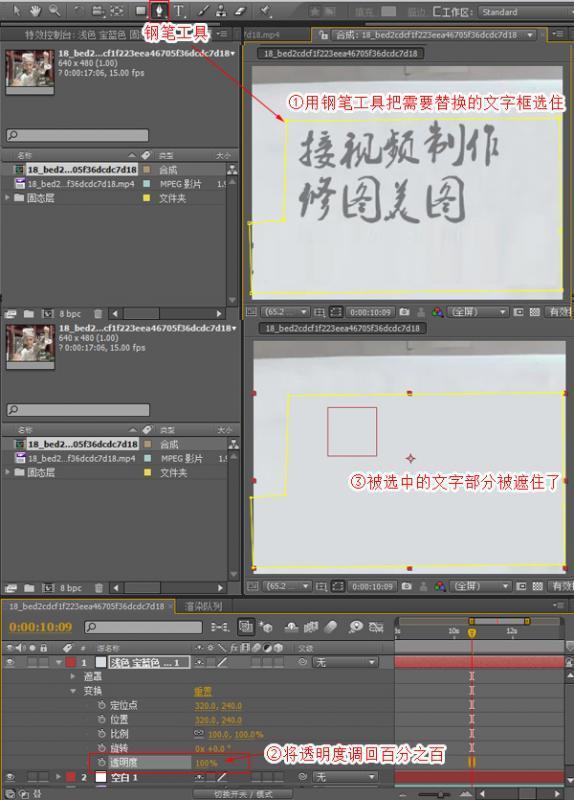The height and width of the screenshot is (800, 574).
Task: Click the trash icon in upper project panel
Action: [x=98, y=314]
